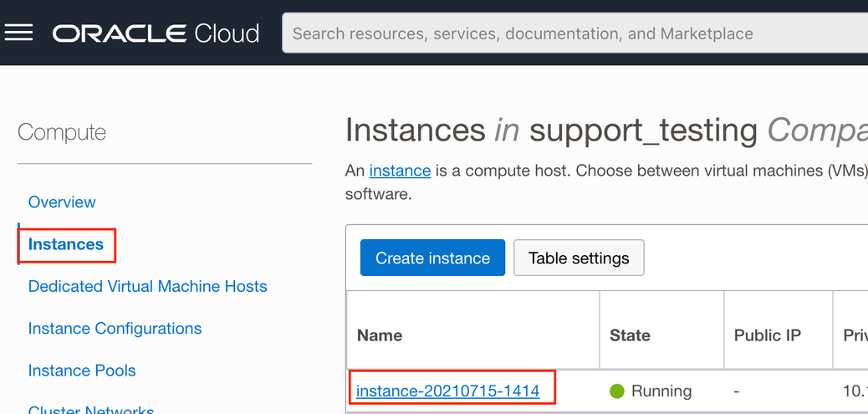This screenshot has height=414, width=868.
Task: Open the instance-20210715-1414 link
Action: click(447, 391)
